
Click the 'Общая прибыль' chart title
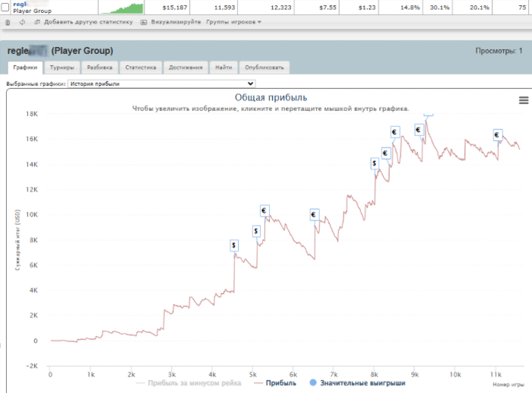pyautogui.click(x=271, y=98)
